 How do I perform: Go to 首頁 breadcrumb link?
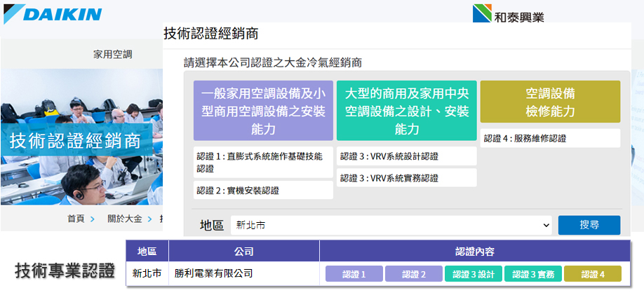coord(76,219)
